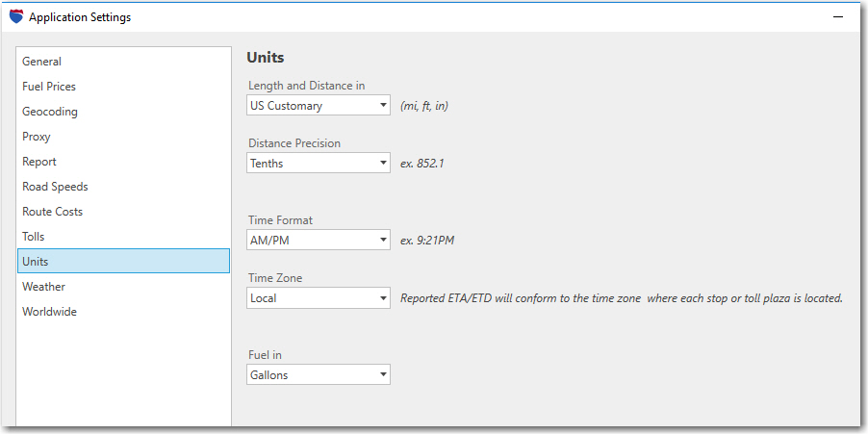This screenshot has width=868, height=434.
Task: Open the Weather settings page
Action: (44, 287)
